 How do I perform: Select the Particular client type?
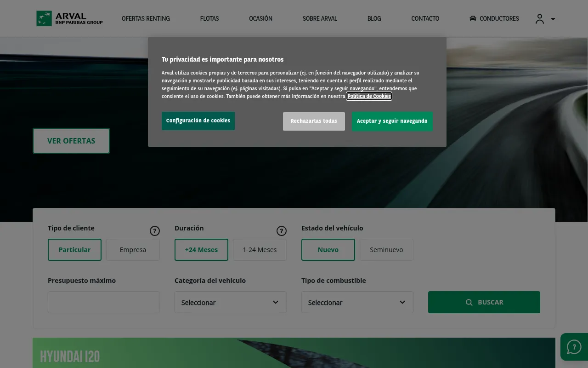pyautogui.click(x=74, y=250)
